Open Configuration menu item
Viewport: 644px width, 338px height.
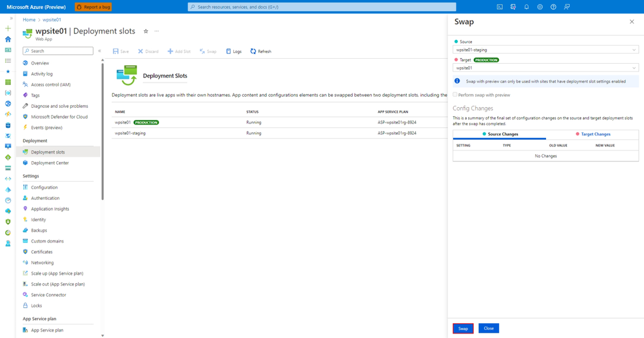[44, 188]
